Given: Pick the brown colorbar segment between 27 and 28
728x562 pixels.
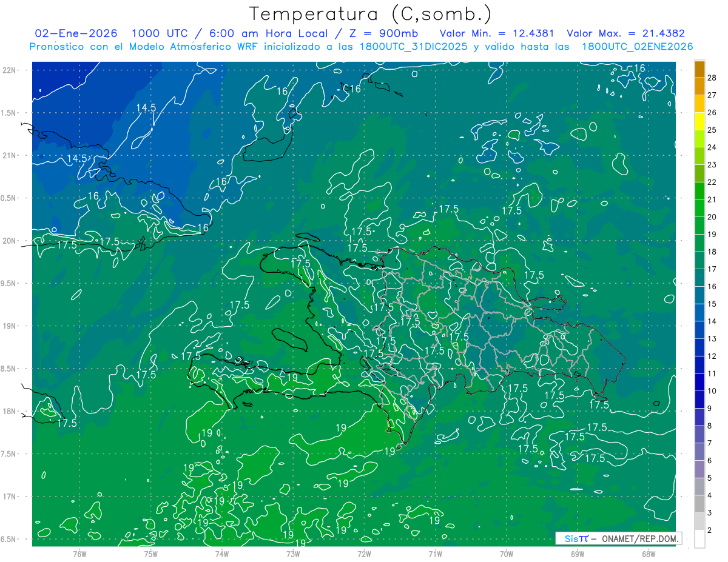Looking at the screenshot, I should (699, 86).
